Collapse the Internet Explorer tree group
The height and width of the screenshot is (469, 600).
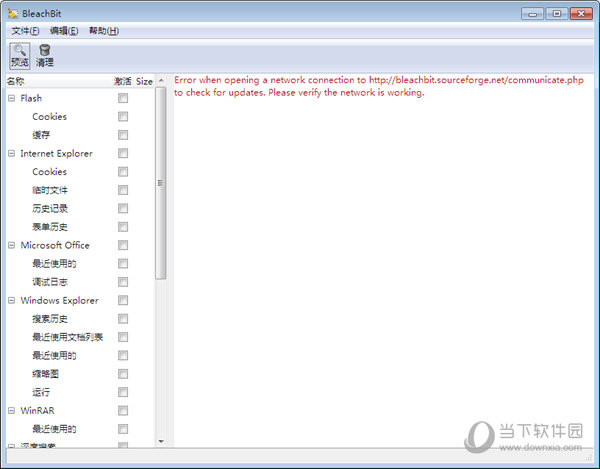click(x=11, y=153)
